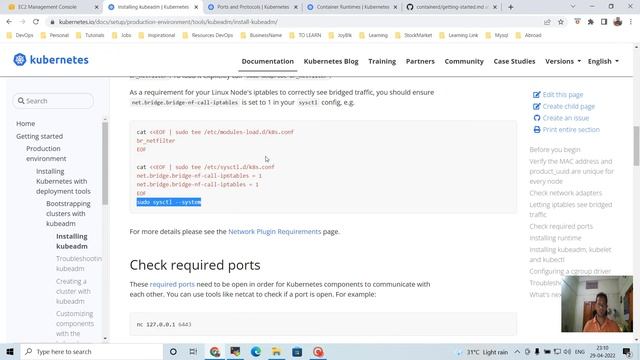Open Installing kubeadm sidebar item
Screen dimensions: 640x360
[x=72, y=241]
